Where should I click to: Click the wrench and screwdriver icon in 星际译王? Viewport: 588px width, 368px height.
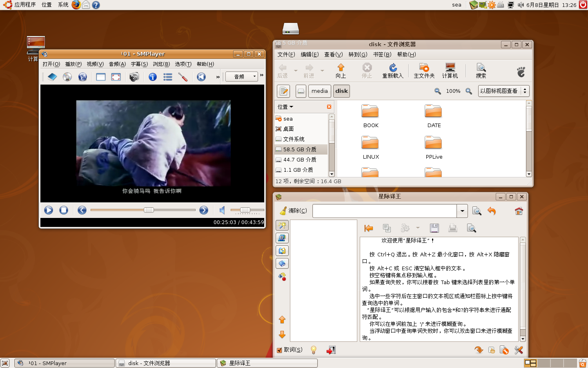[519, 350]
